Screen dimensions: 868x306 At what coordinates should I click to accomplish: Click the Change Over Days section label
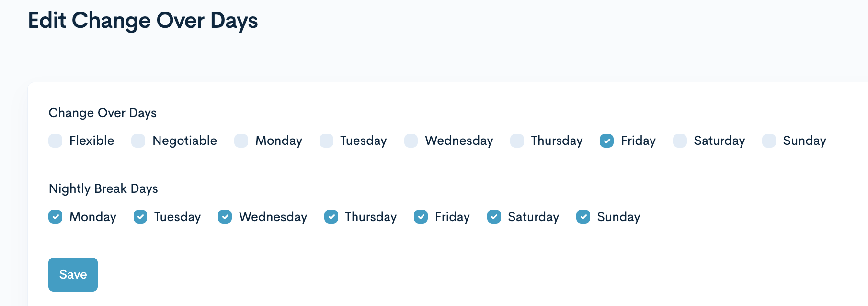[x=103, y=113]
